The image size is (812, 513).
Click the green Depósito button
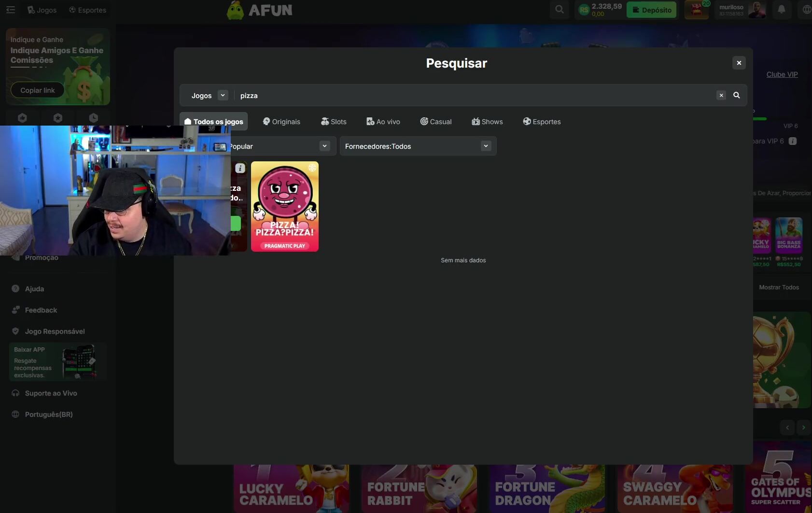tap(652, 10)
